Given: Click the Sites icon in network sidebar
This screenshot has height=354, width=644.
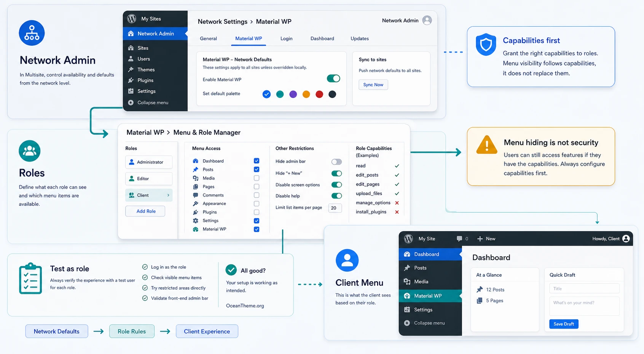Looking at the screenshot, I should point(131,48).
